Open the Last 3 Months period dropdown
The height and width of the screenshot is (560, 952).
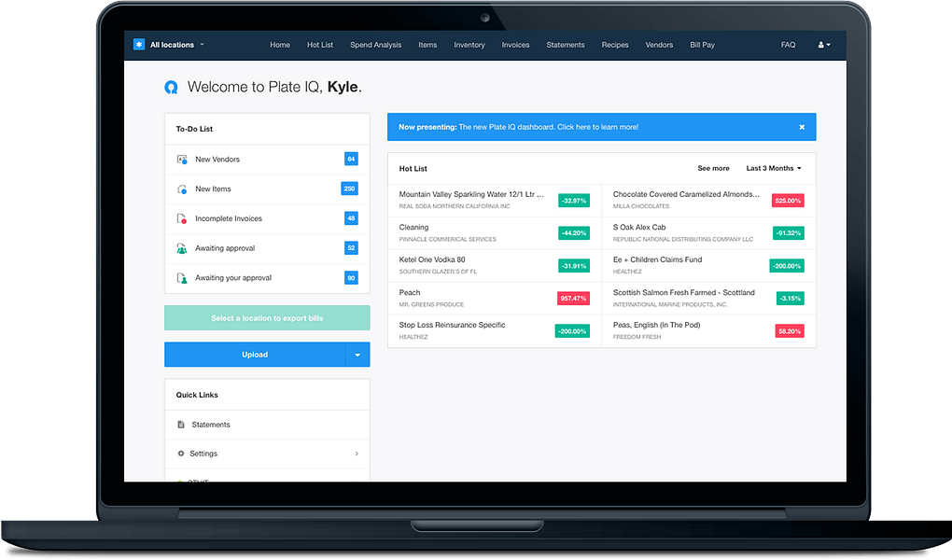pos(774,168)
